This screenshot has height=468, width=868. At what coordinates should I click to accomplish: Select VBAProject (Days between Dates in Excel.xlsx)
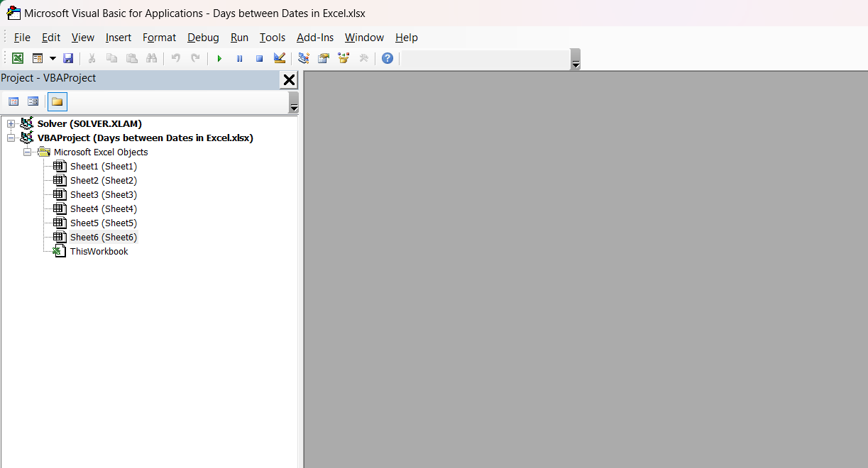click(145, 138)
